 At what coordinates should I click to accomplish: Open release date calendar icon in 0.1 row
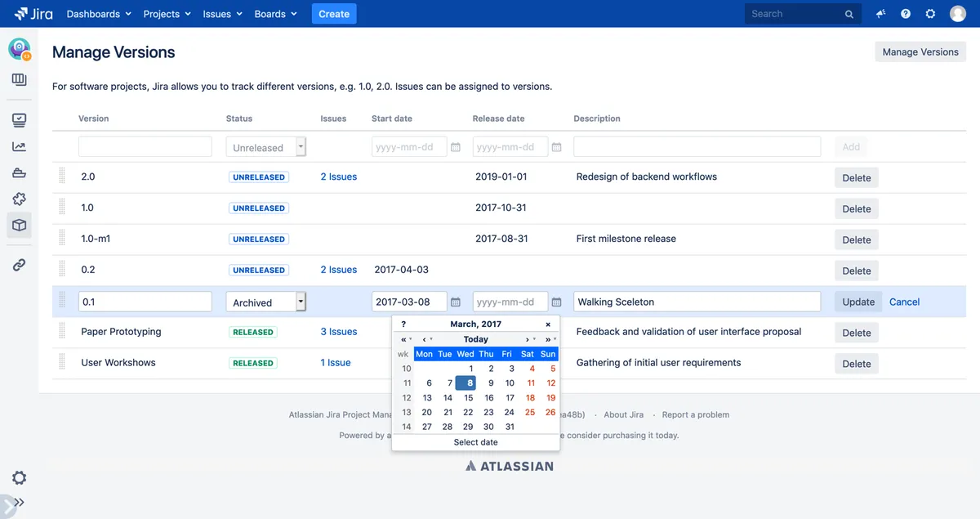pos(556,302)
